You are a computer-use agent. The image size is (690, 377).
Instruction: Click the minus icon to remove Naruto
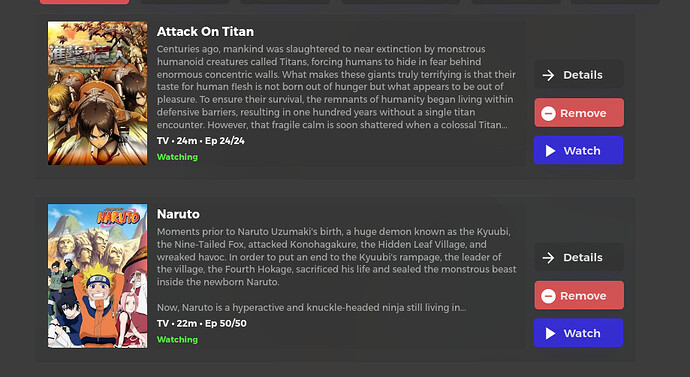[548, 296]
